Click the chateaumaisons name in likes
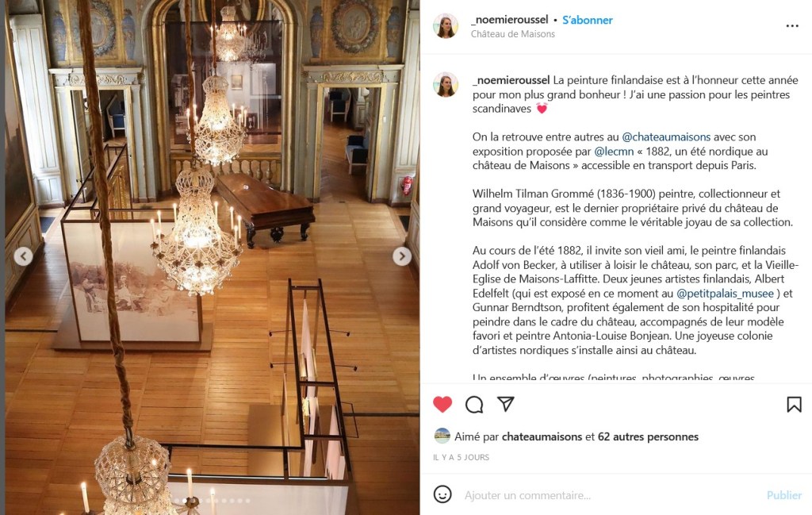Image resolution: width=812 pixels, height=515 pixels. click(542, 436)
